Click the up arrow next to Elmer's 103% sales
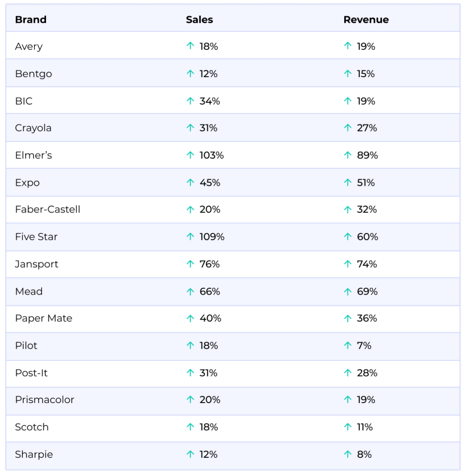Screen dimensions: 467x476 click(190, 155)
